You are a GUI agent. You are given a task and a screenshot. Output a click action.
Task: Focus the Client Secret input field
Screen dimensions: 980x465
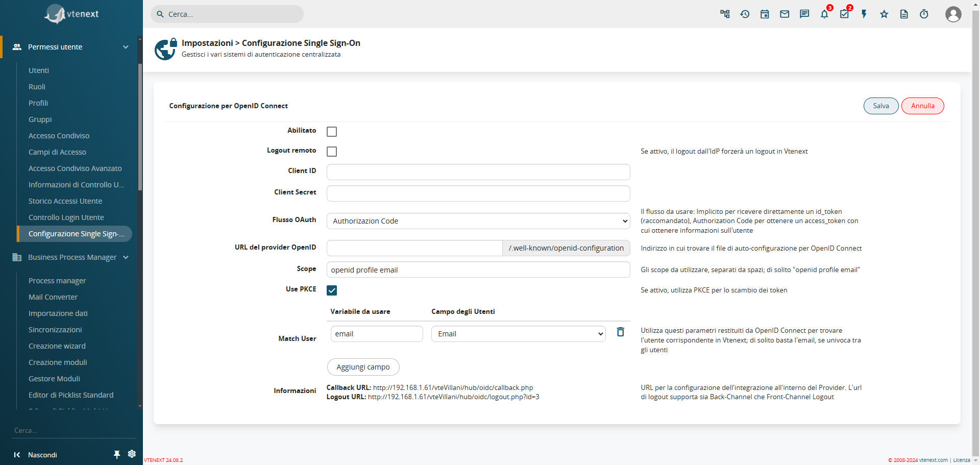(x=478, y=193)
